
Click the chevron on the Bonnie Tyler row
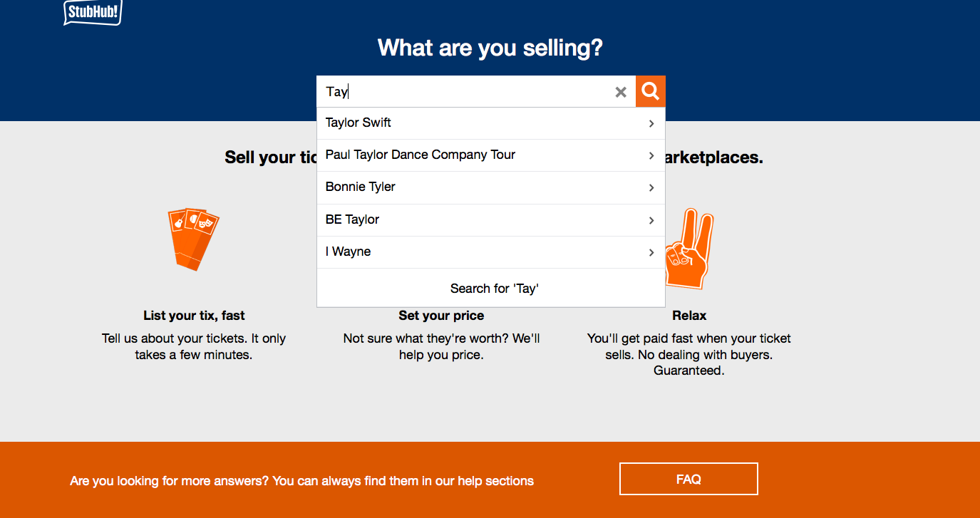pos(651,187)
